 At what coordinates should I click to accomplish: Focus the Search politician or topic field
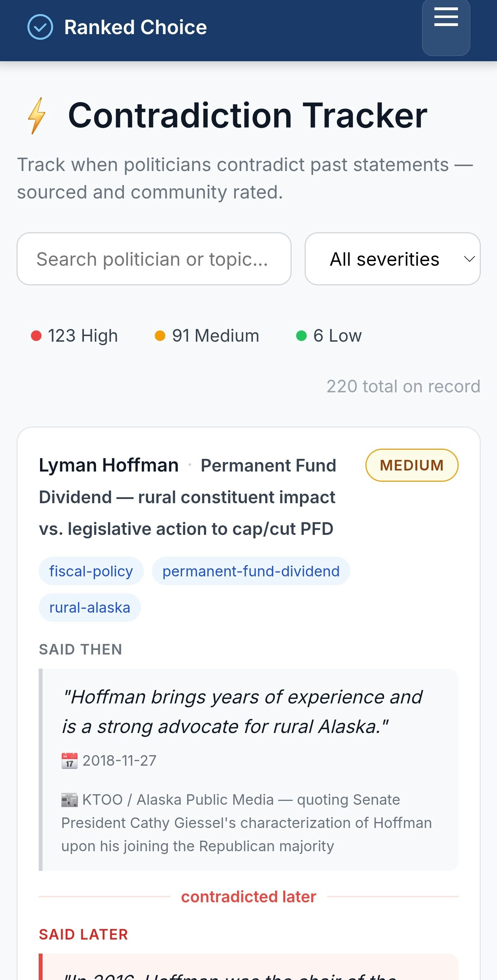pyautogui.click(x=154, y=259)
